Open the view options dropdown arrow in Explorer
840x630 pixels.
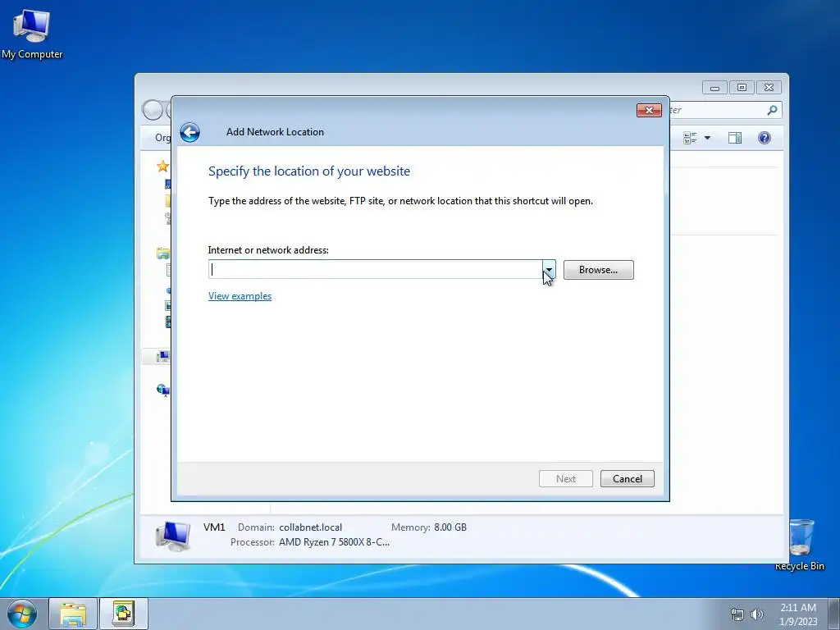coord(707,138)
